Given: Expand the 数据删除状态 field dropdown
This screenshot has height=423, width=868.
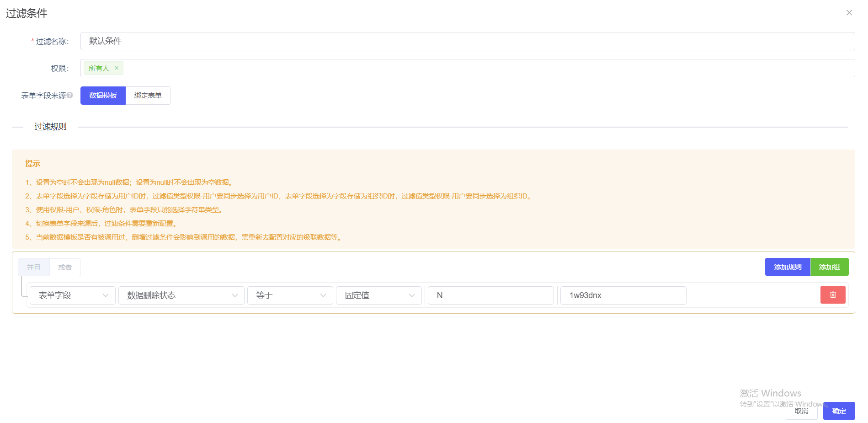Looking at the screenshot, I should [181, 295].
